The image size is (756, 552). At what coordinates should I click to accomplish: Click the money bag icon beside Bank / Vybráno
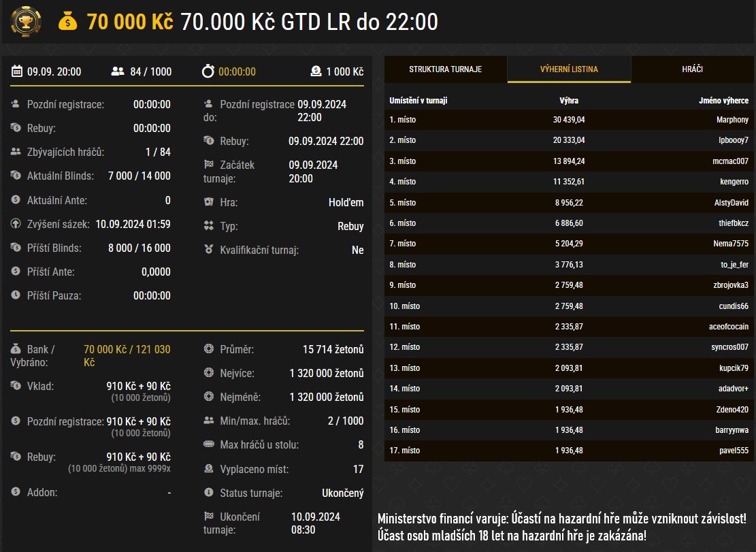[x=16, y=348]
